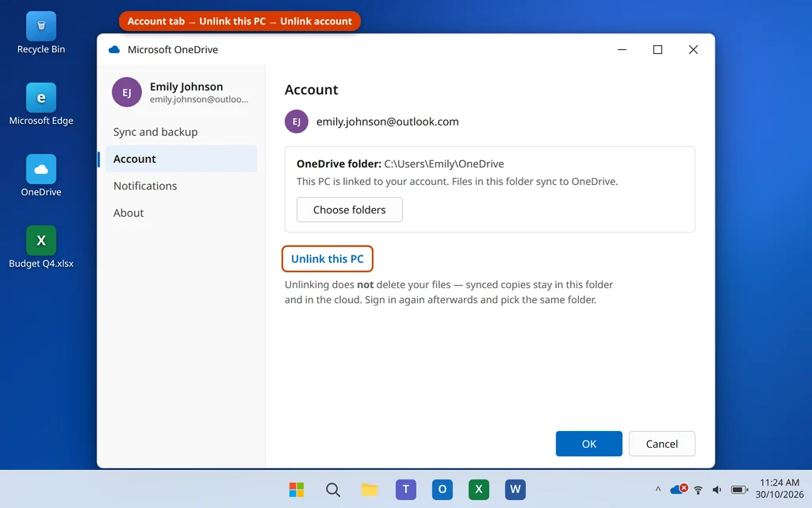
Task: Go to the About tab
Action: coord(181,213)
